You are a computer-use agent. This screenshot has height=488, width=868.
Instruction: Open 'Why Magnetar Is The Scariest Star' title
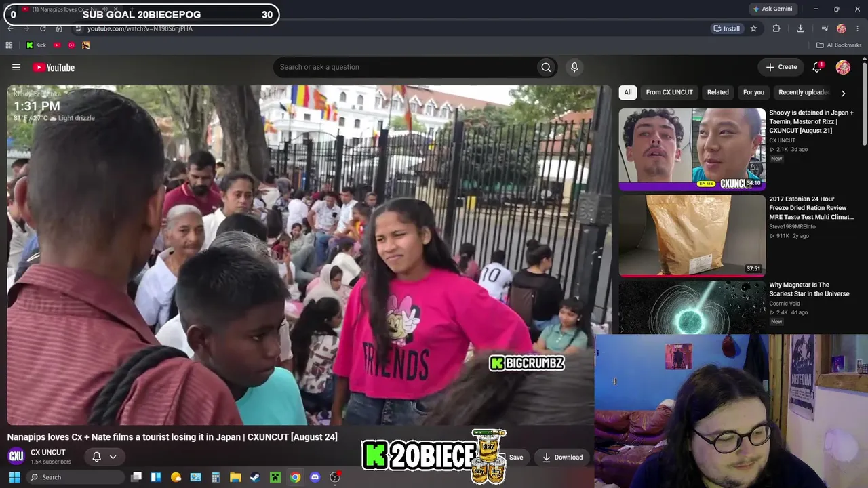[x=809, y=289]
